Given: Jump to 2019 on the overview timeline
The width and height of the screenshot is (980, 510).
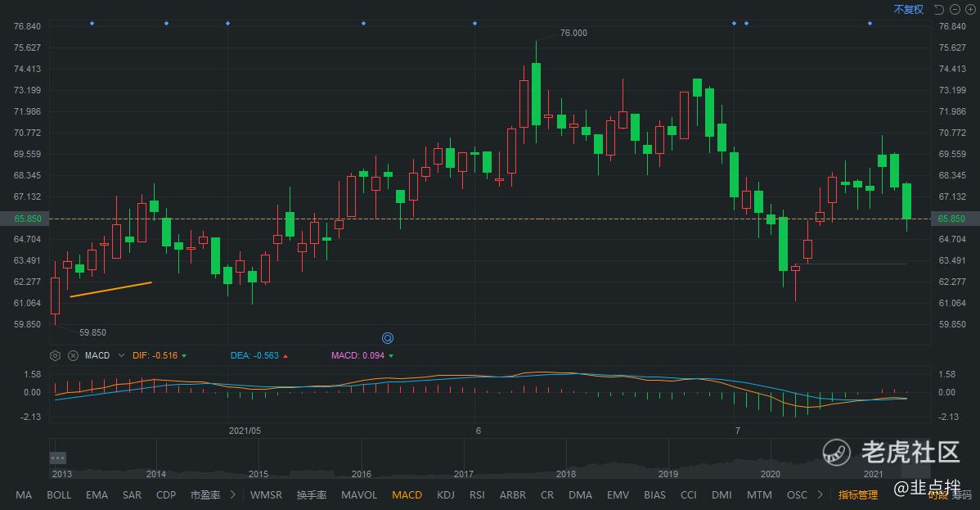Looking at the screenshot, I should click(668, 474).
